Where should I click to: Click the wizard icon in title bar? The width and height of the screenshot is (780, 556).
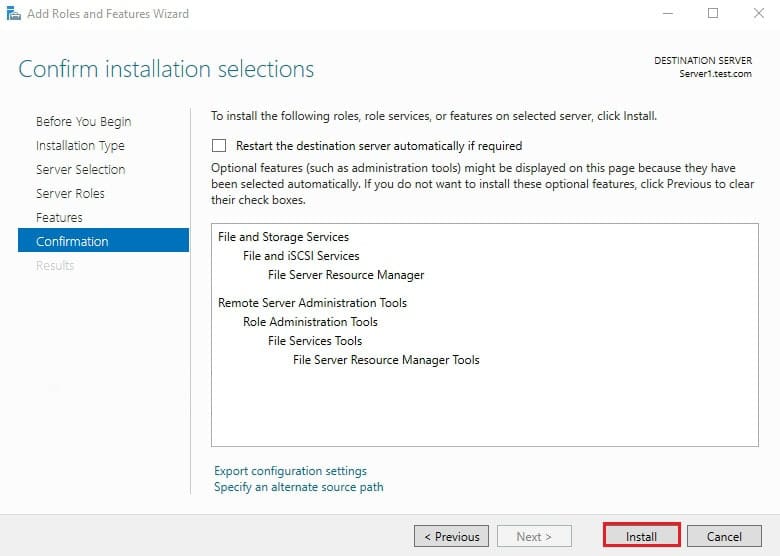pos(13,13)
